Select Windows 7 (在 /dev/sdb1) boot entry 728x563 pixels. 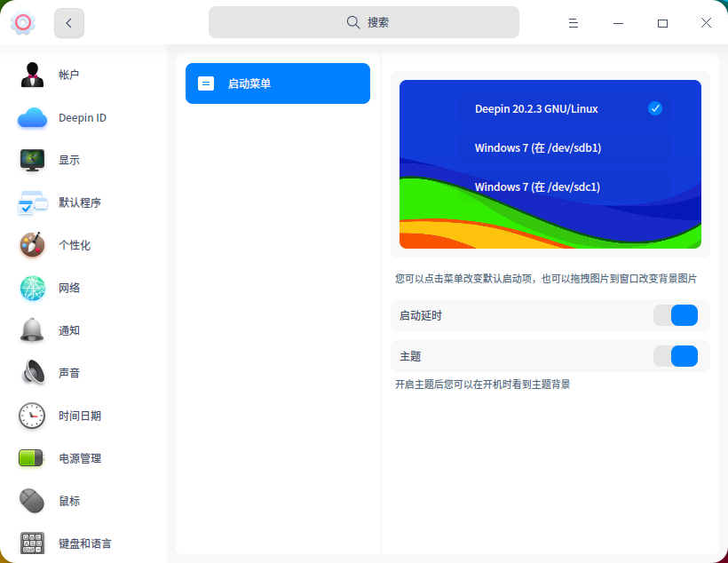point(564,147)
